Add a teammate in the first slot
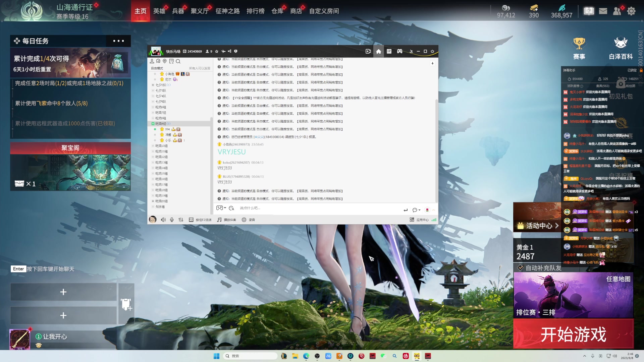The height and width of the screenshot is (362, 644). [x=63, y=292]
